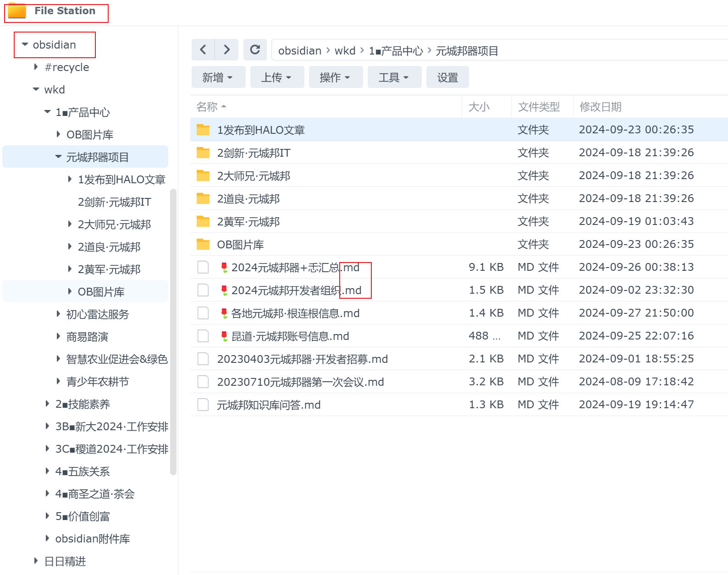The width and height of the screenshot is (728, 575).
Task: Click folder icon of 2黄军·元城邦 row
Action: 203,221
